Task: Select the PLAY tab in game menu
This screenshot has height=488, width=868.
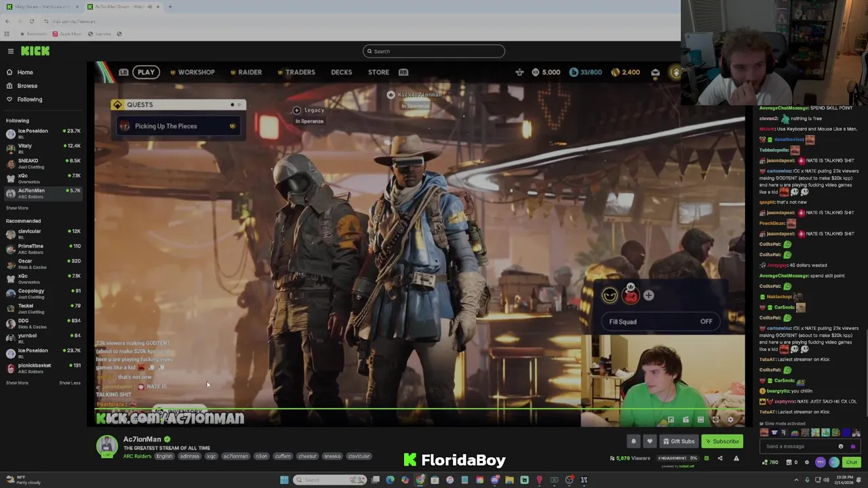Action: (146, 72)
